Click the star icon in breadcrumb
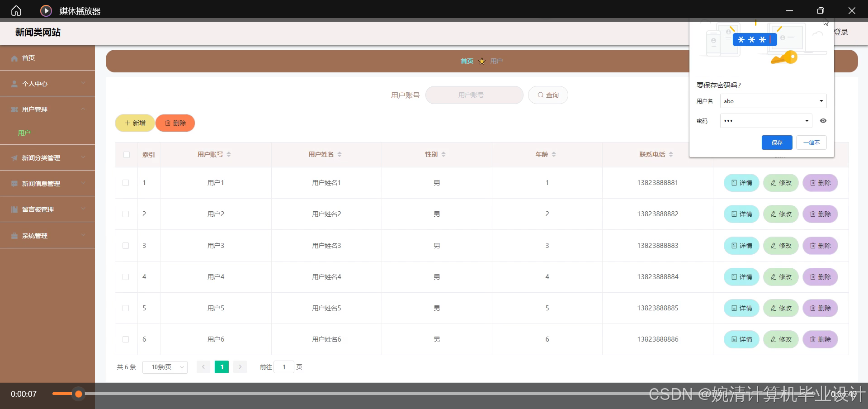Viewport: 868px width, 409px height. coord(482,61)
